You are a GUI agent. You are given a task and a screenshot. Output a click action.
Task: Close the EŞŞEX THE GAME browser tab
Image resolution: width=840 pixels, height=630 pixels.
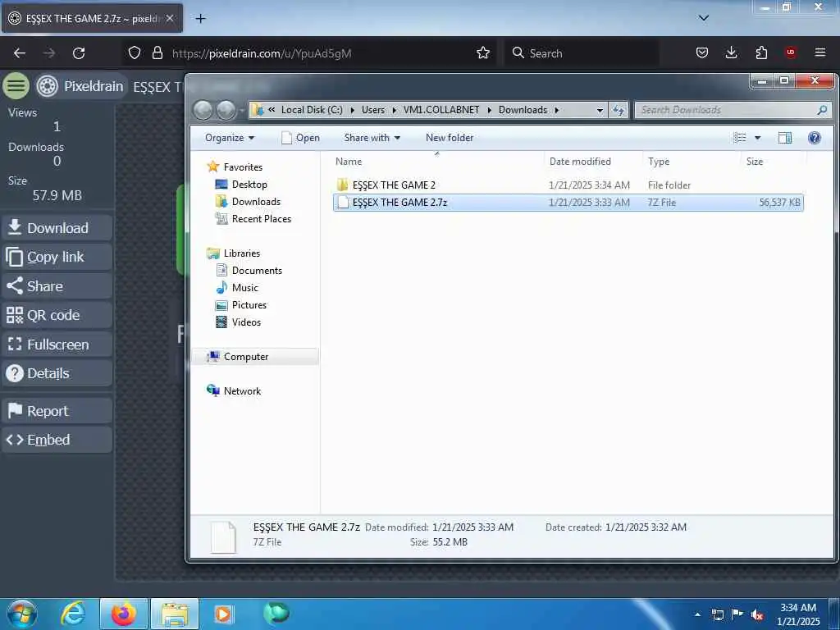click(x=170, y=18)
